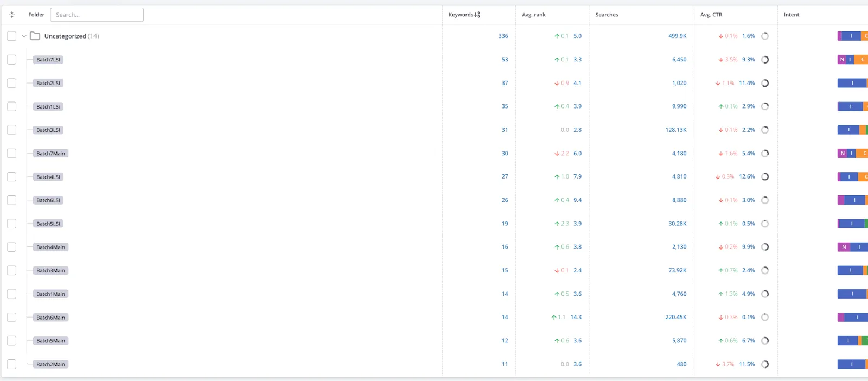Screen dimensions: 868x381
Task: Click the sort arrows icon beside Keywords
Action: [477, 15]
